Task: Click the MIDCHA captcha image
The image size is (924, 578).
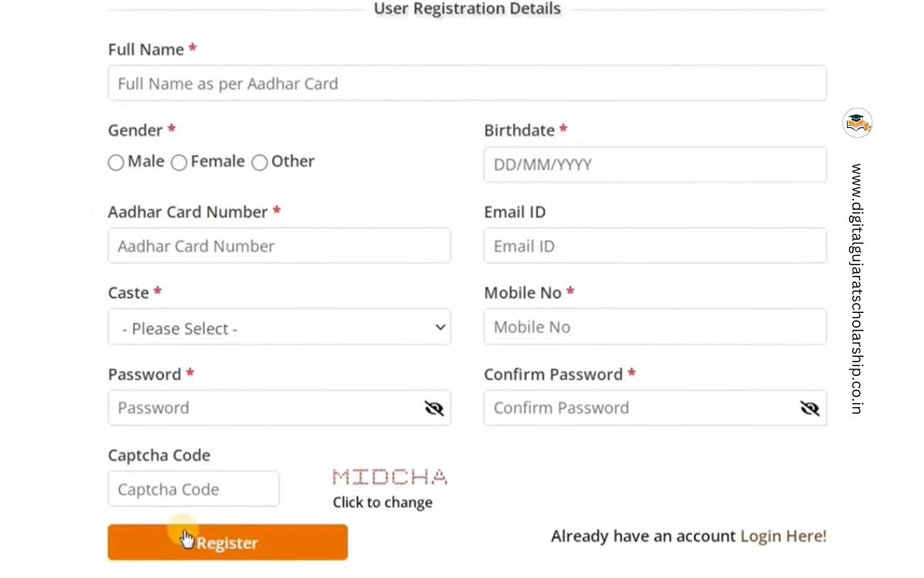Action: tap(390, 477)
